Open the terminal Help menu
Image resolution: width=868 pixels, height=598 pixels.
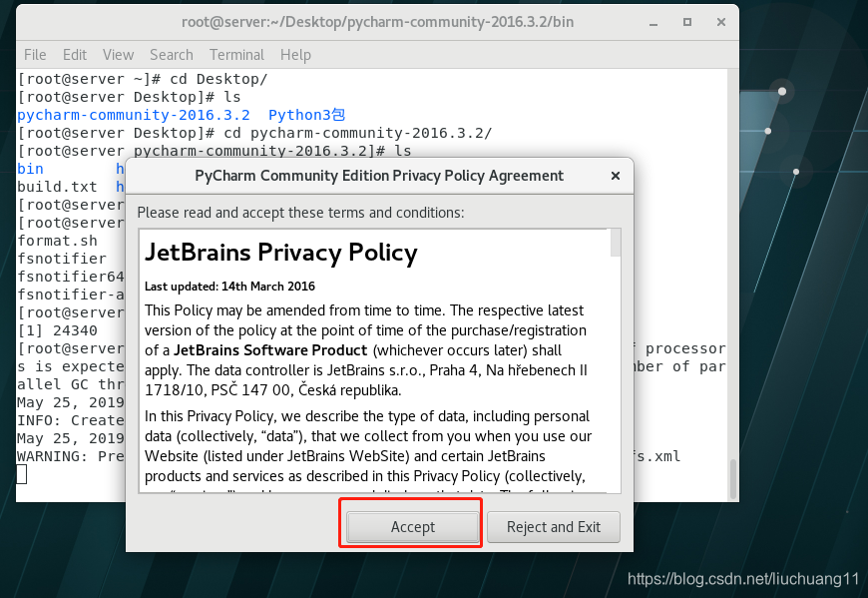[295, 55]
